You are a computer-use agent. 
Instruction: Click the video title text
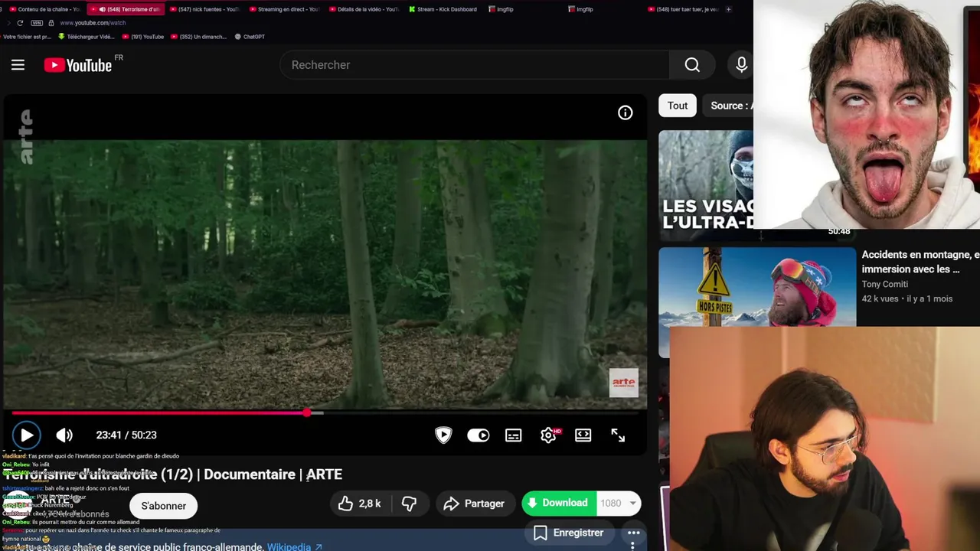(173, 474)
